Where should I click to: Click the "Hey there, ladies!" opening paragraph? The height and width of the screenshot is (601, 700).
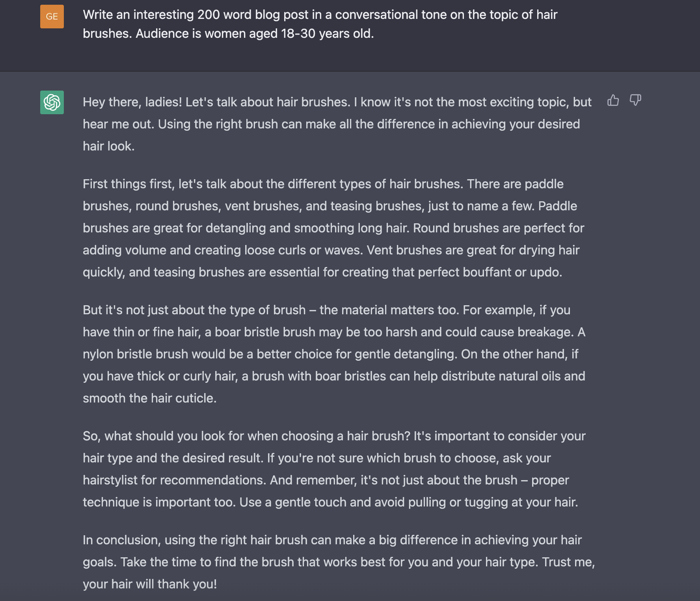click(337, 124)
